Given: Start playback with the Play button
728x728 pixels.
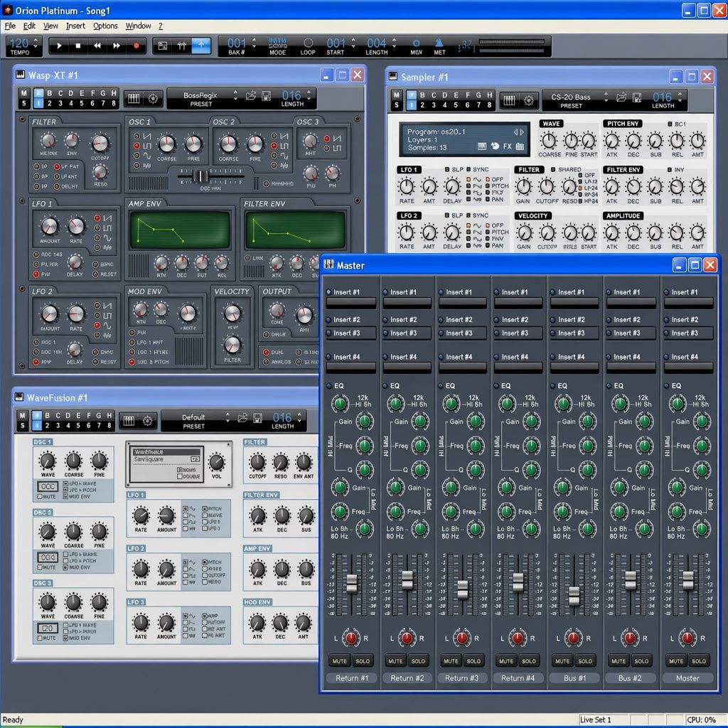Looking at the screenshot, I should (x=59, y=46).
